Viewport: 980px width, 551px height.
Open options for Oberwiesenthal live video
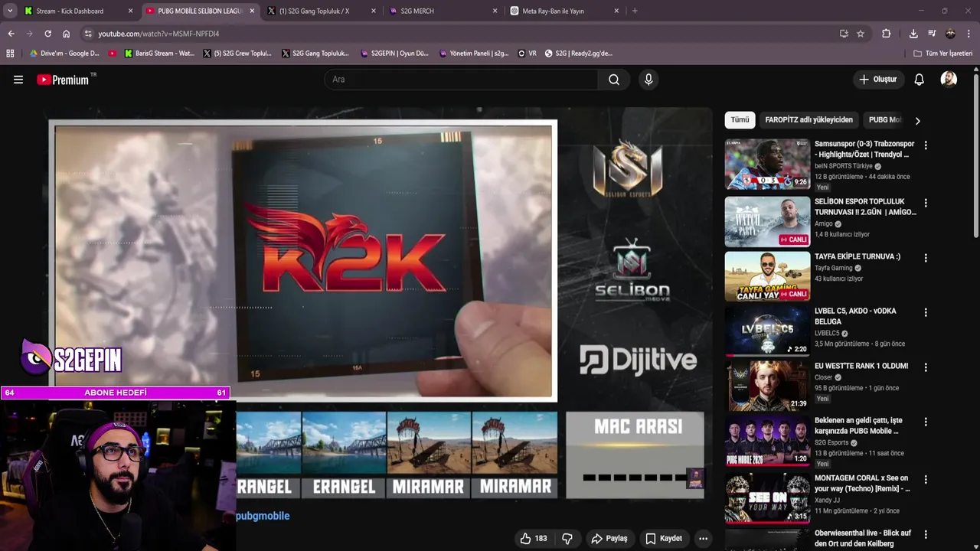925,535
